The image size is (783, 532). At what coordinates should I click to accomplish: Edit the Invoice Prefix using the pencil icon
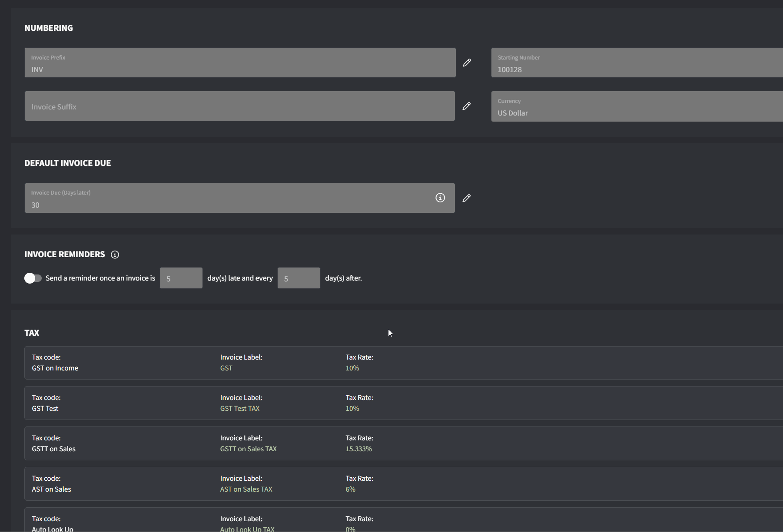467,63
